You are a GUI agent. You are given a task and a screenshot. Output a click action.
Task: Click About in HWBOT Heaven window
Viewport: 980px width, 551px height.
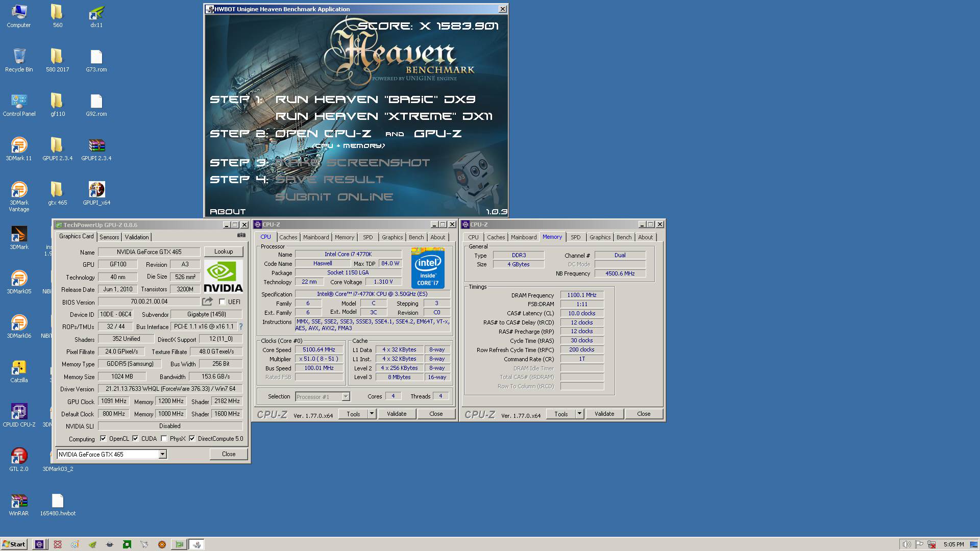(x=228, y=211)
